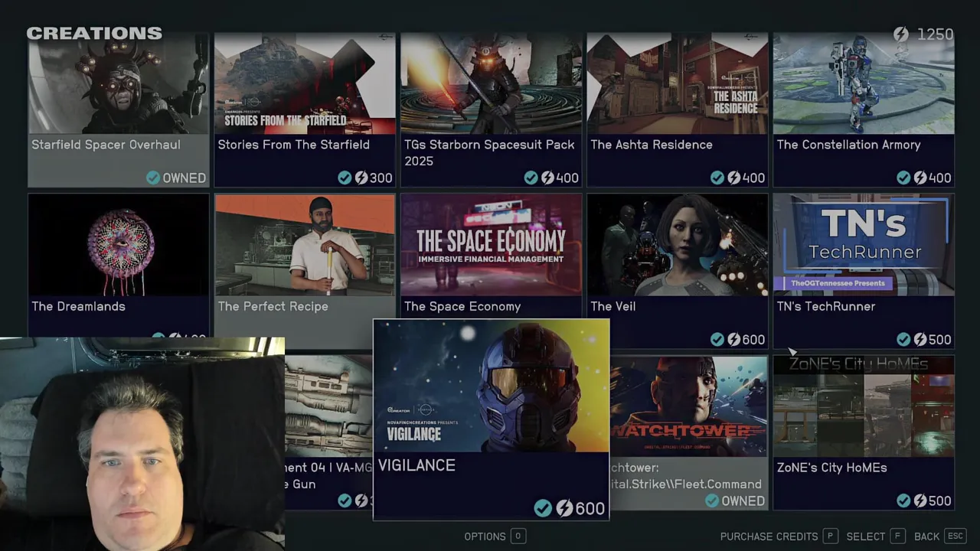Image resolution: width=980 pixels, height=551 pixels.
Task: Click The Constellation Armory title text
Action: click(x=848, y=145)
